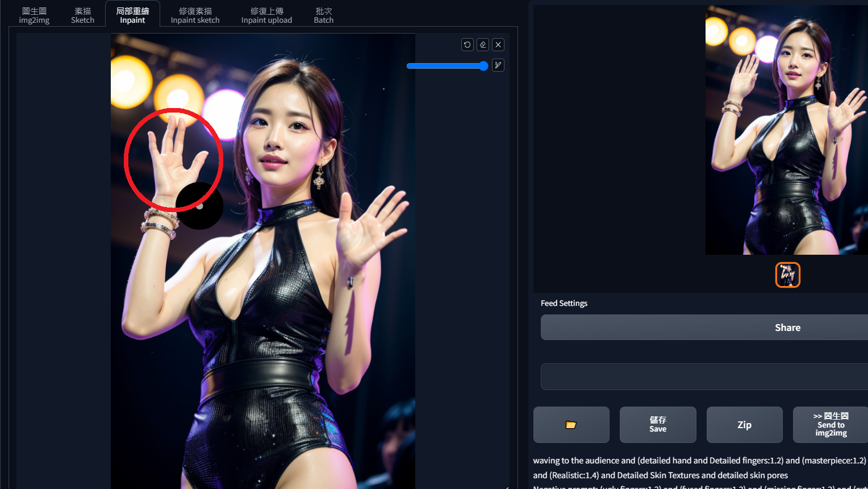Go to the Inpaint sketch tab

pos(195,15)
